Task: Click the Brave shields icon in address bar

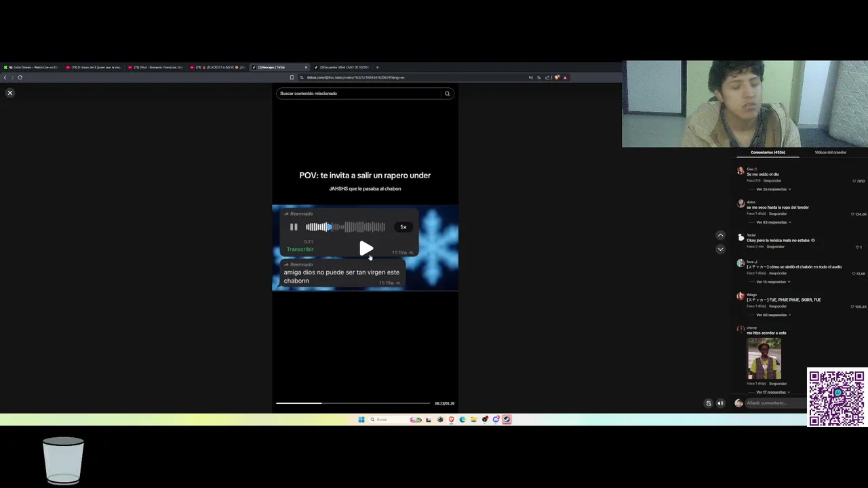Action: (557, 77)
